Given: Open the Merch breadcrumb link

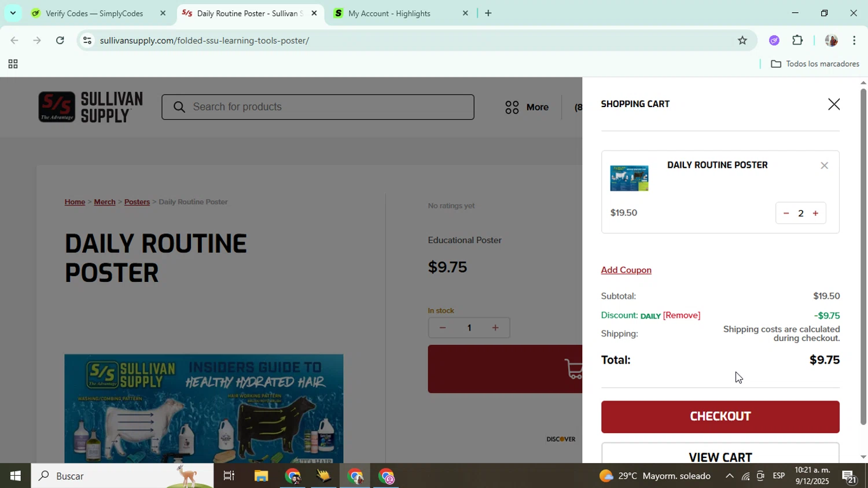Looking at the screenshot, I should (x=105, y=202).
